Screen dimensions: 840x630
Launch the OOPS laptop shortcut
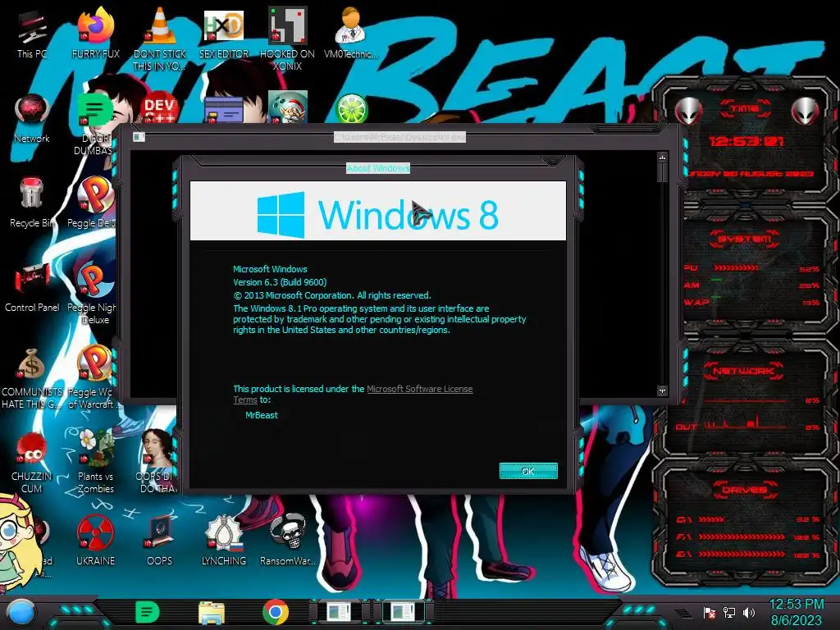pos(160,540)
